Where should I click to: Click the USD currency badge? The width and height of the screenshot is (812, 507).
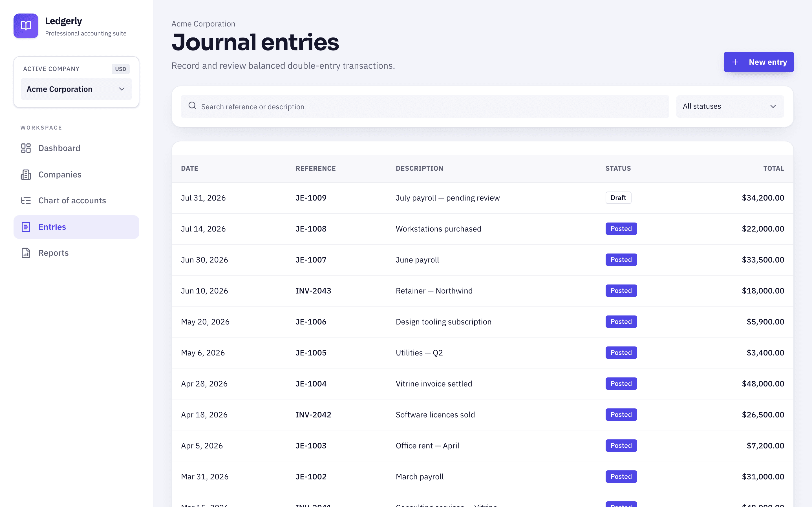120,69
